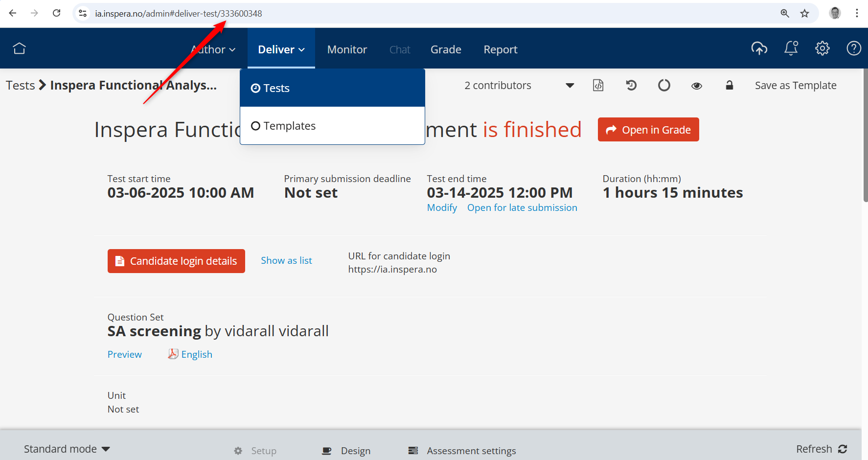Click the code file icon in test toolbar
Screen dimensions: 868x460
click(598, 85)
